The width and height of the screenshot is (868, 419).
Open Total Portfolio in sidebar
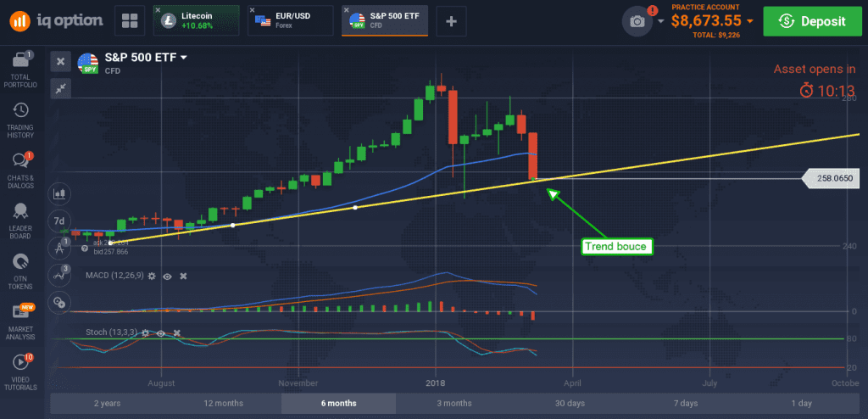click(x=20, y=70)
